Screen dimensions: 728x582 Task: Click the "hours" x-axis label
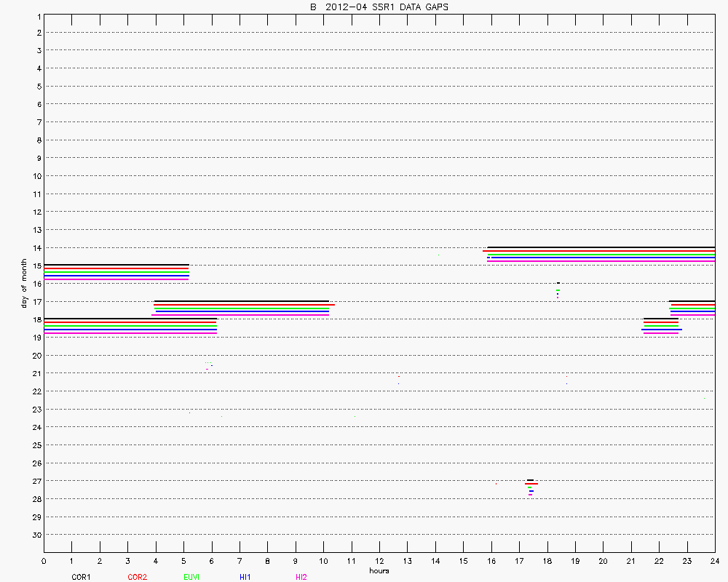(x=379, y=571)
